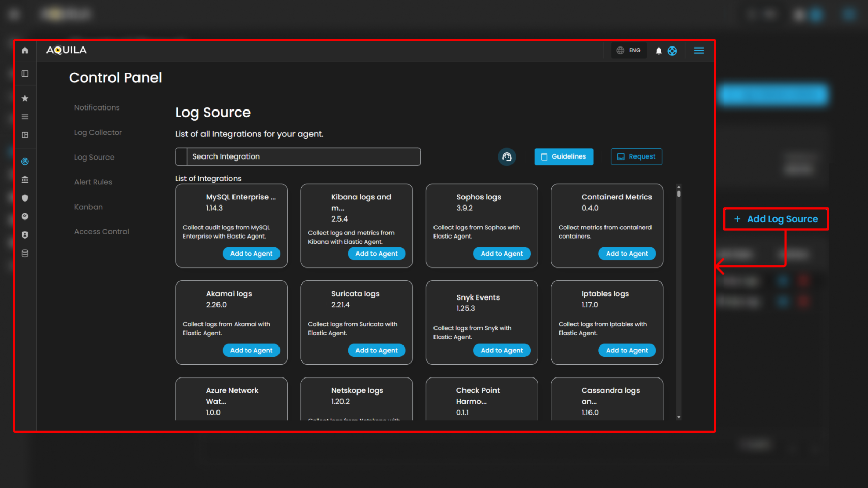The width and height of the screenshot is (868, 488).
Task: Click the scrollbar down arrow in integrations list
Action: tap(679, 417)
